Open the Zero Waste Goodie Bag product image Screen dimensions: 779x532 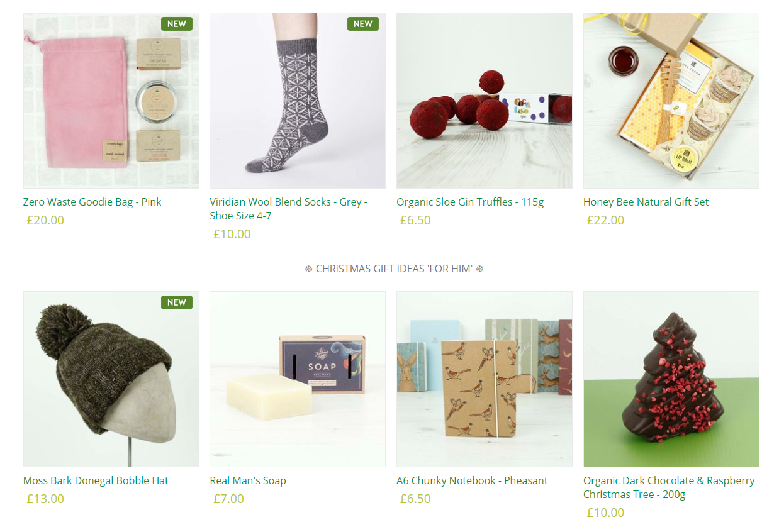(111, 101)
